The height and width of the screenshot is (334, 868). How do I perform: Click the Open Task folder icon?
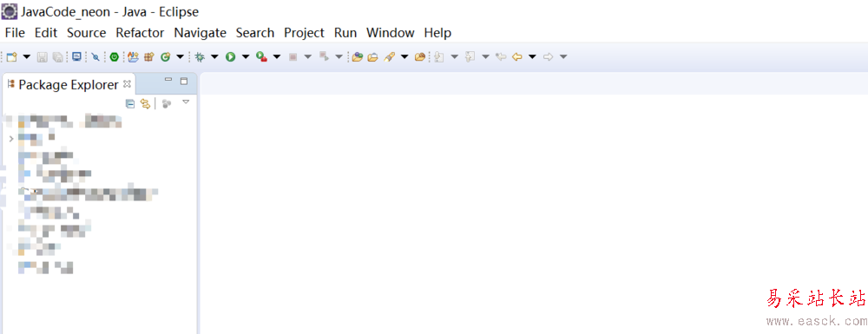373,56
